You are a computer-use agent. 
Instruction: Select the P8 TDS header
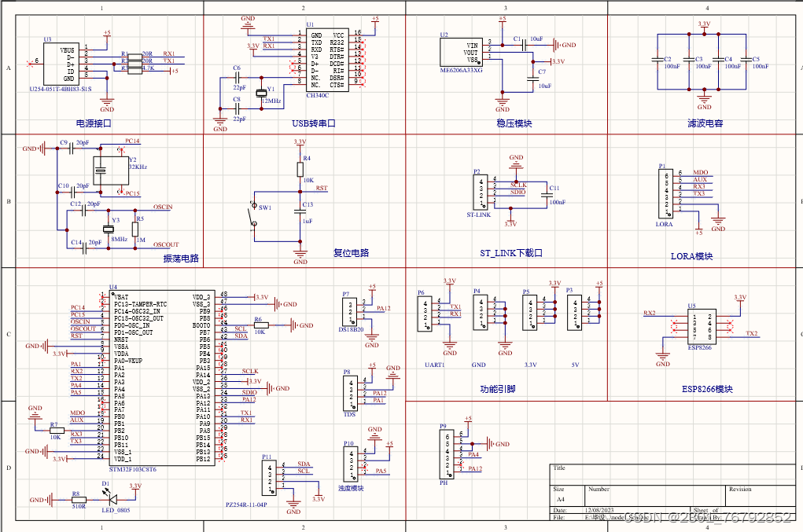click(350, 392)
